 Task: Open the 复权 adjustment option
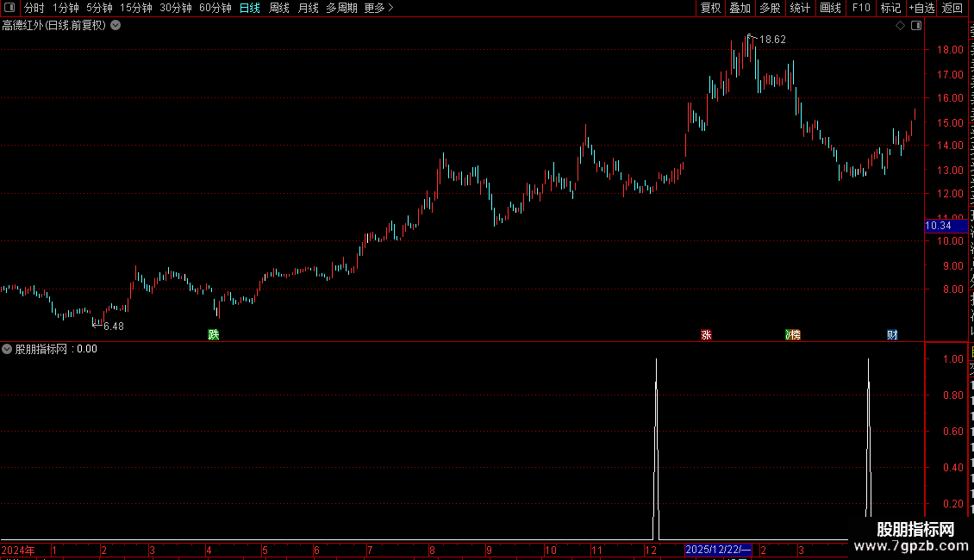click(710, 8)
